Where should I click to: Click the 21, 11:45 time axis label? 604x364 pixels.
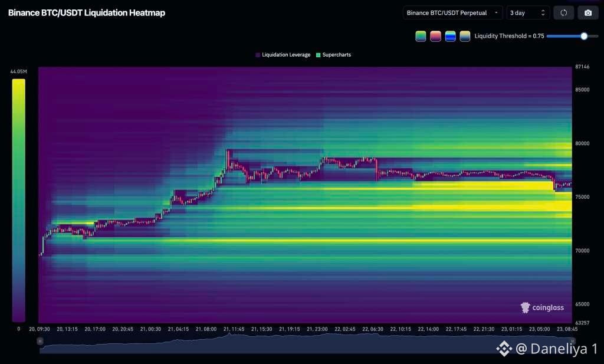pos(234,329)
